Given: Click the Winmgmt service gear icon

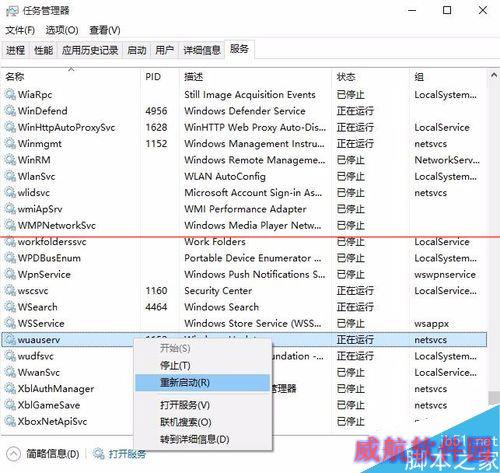Looking at the screenshot, I should tap(10, 143).
